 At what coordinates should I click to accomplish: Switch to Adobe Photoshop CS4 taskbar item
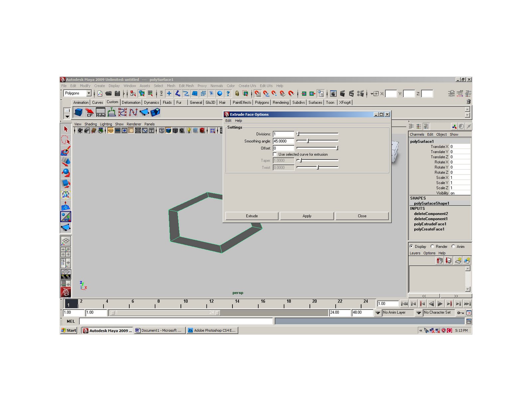tap(212, 331)
